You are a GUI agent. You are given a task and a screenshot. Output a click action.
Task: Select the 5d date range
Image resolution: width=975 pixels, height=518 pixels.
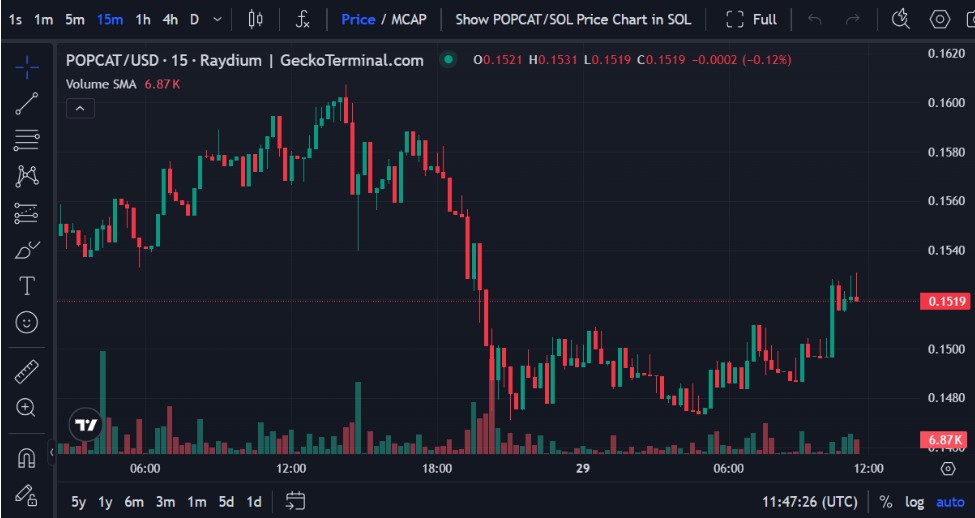[227, 501]
